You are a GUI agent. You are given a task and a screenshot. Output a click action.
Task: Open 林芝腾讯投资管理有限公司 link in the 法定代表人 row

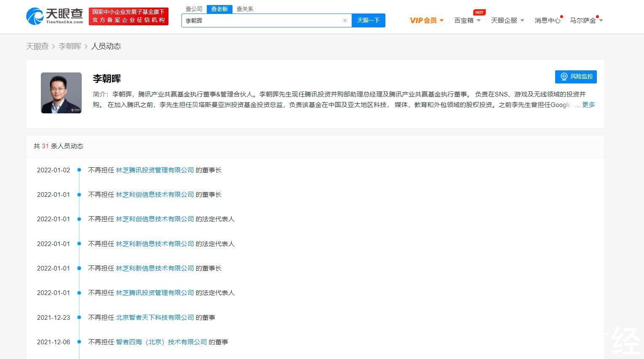(x=155, y=293)
